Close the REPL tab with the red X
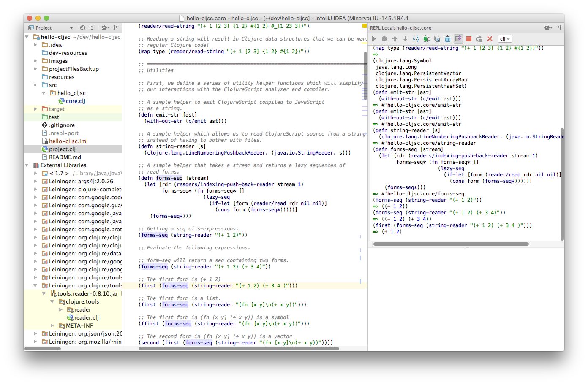Image resolution: width=588 pixels, height=385 pixels. (490, 38)
